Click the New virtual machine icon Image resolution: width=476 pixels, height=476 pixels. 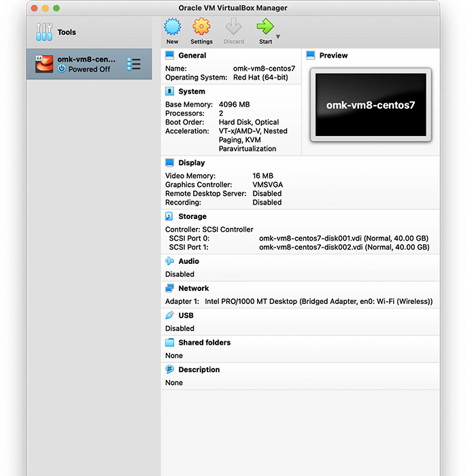(x=173, y=27)
